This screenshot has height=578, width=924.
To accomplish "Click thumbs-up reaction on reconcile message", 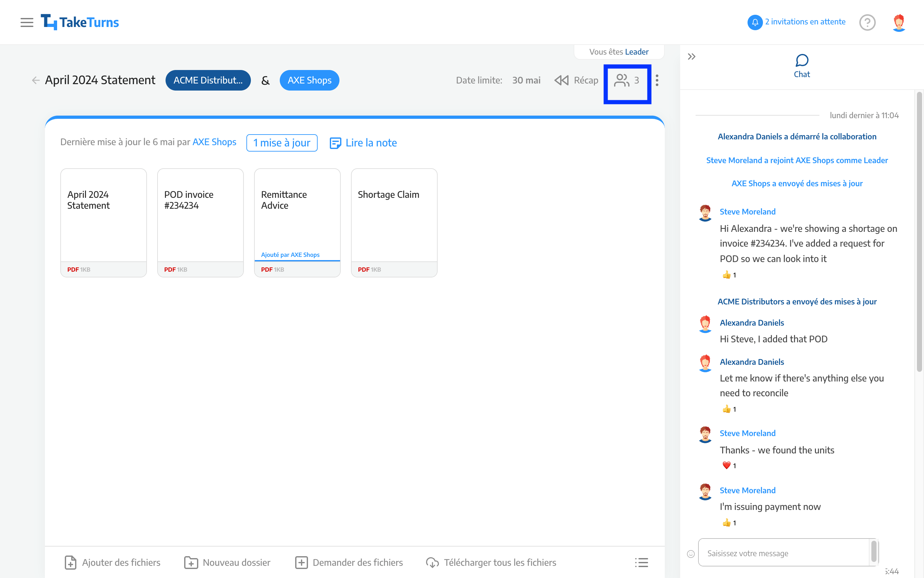I will 729,409.
